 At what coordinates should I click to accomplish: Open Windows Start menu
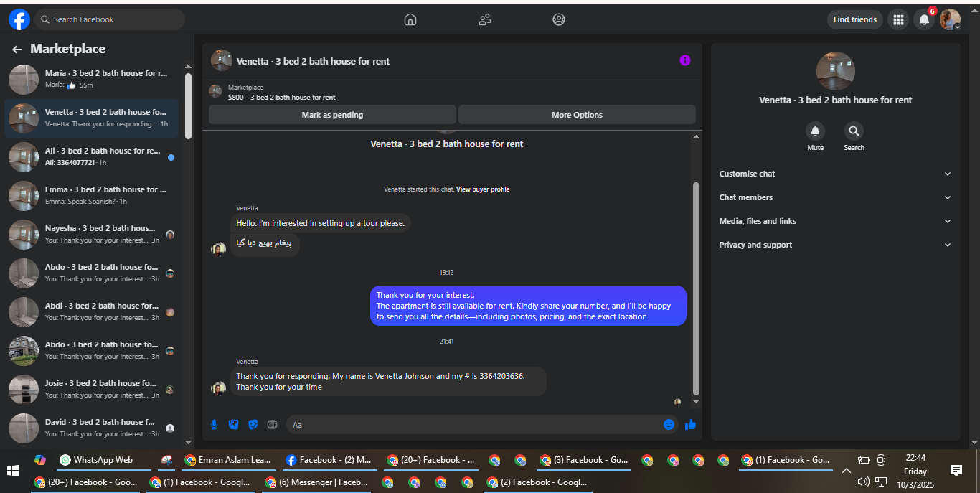pos(12,471)
